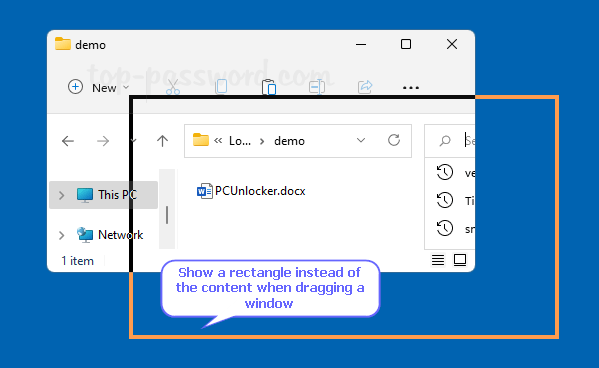Viewport: 599px width, 368px height.
Task: Expand the This PC tree node
Action: (61, 195)
